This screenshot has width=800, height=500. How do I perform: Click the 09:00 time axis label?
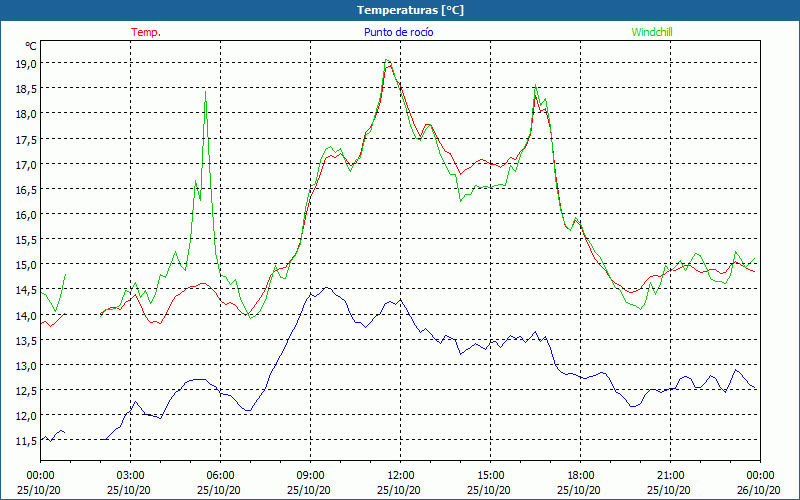[311, 476]
